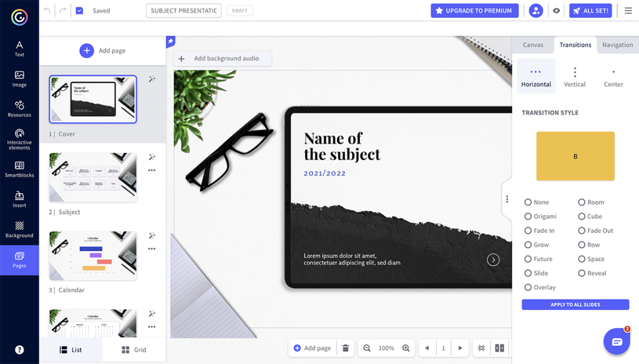Click the yellow transition preview box
This screenshot has width=639, height=364.
point(575,156)
